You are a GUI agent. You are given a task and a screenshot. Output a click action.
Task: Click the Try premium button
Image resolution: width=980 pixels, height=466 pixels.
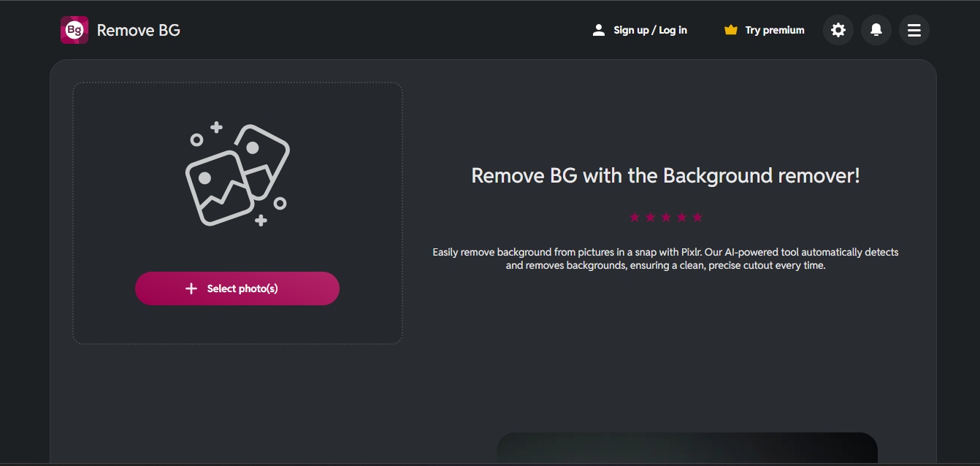click(x=764, y=30)
